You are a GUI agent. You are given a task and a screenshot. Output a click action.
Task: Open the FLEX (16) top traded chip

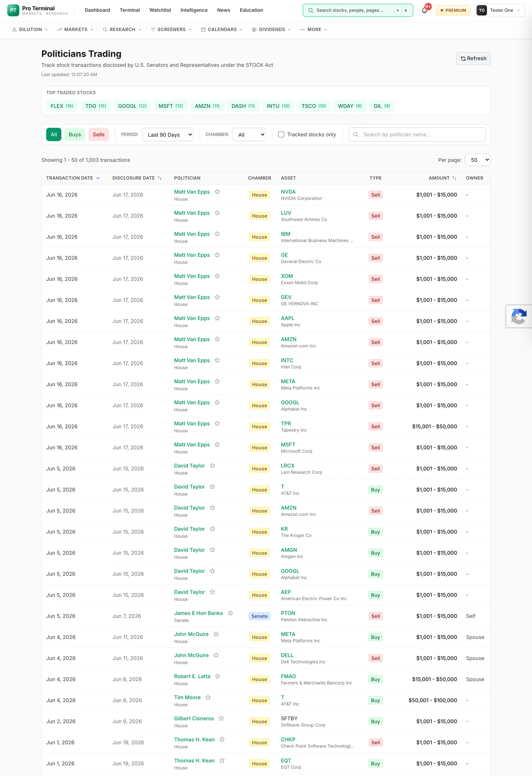[62, 106]
